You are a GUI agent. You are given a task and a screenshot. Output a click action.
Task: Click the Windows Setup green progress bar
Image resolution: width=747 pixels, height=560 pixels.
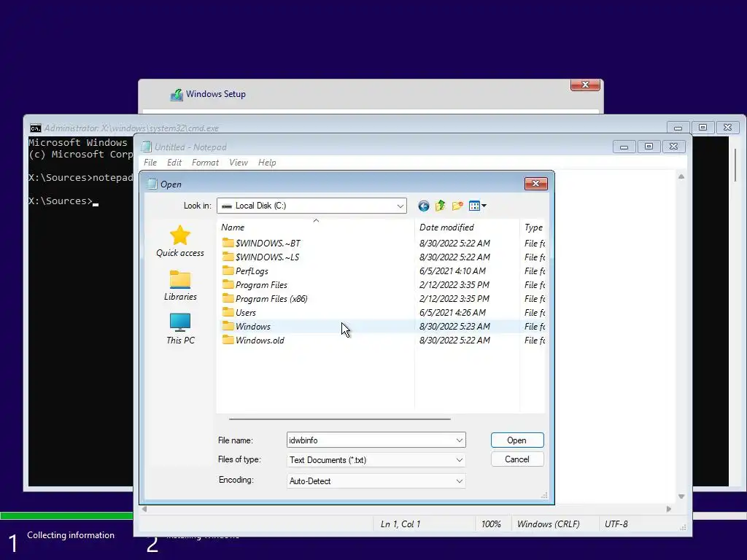66,516
